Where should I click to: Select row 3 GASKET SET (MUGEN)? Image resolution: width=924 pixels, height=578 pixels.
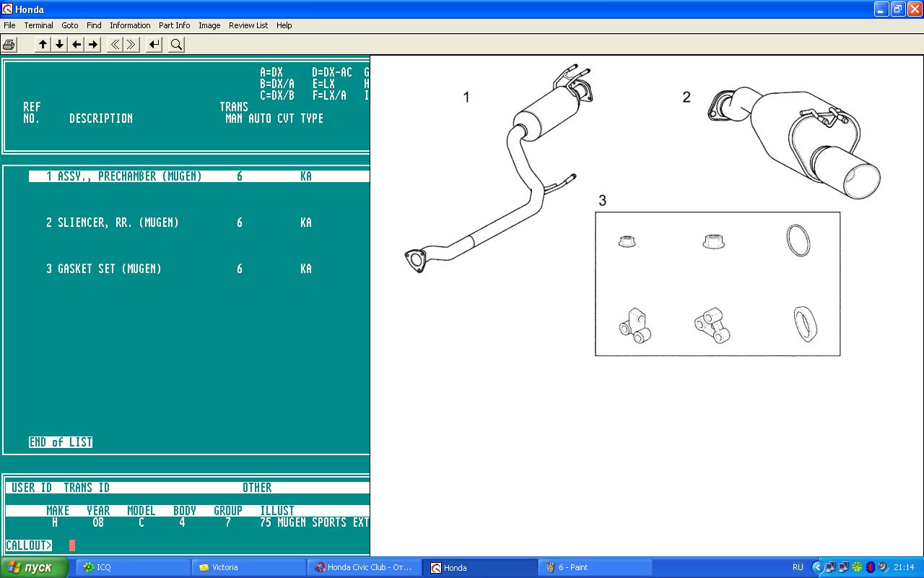point(199,269)
